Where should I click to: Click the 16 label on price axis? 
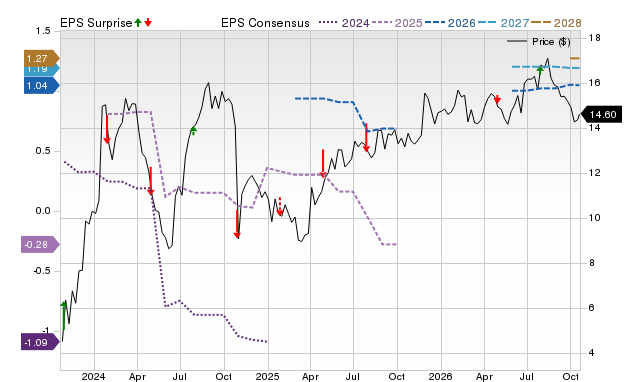(594, 83)
